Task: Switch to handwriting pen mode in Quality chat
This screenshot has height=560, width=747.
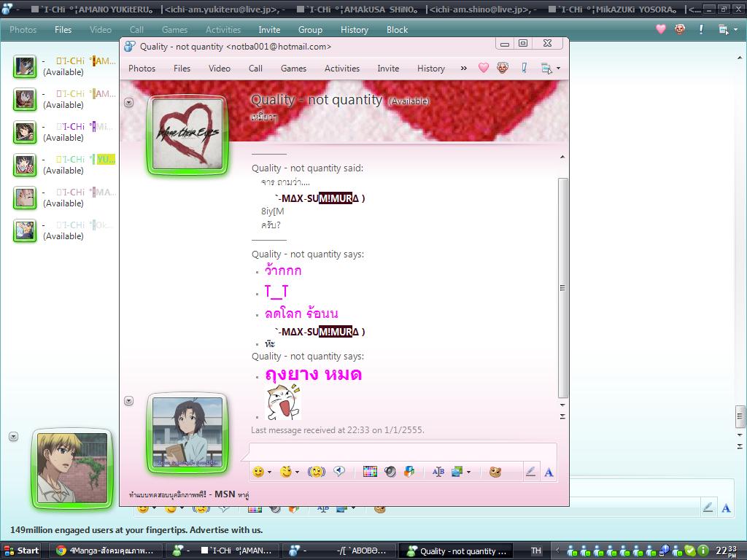Action: (x=530, y=472)
